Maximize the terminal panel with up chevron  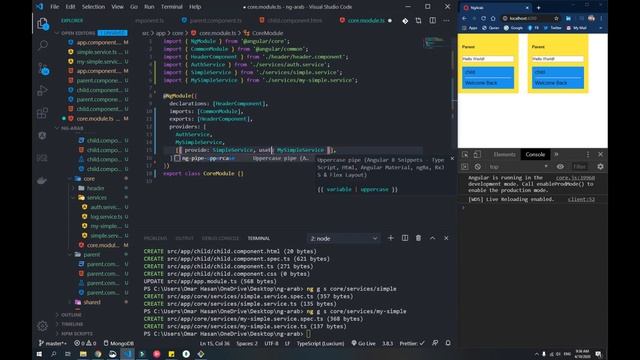pyautogui.click(x=432, y=238)
